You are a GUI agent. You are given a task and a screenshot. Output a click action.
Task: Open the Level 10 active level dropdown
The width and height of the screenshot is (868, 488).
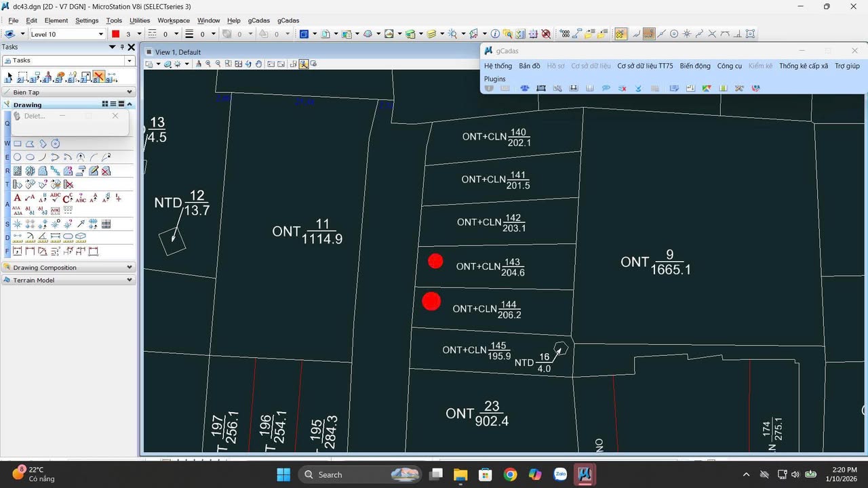[x=101, y=34]
